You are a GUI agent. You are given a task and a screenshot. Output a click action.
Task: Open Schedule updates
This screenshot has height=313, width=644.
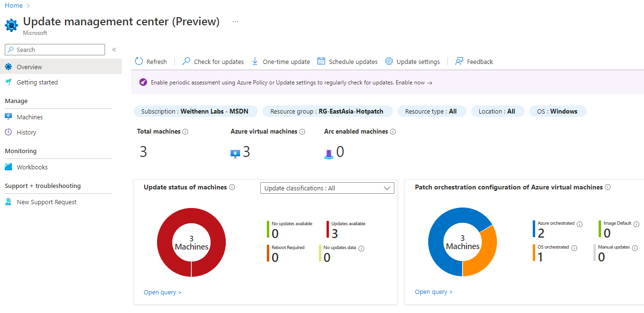(x=348, y=62)
